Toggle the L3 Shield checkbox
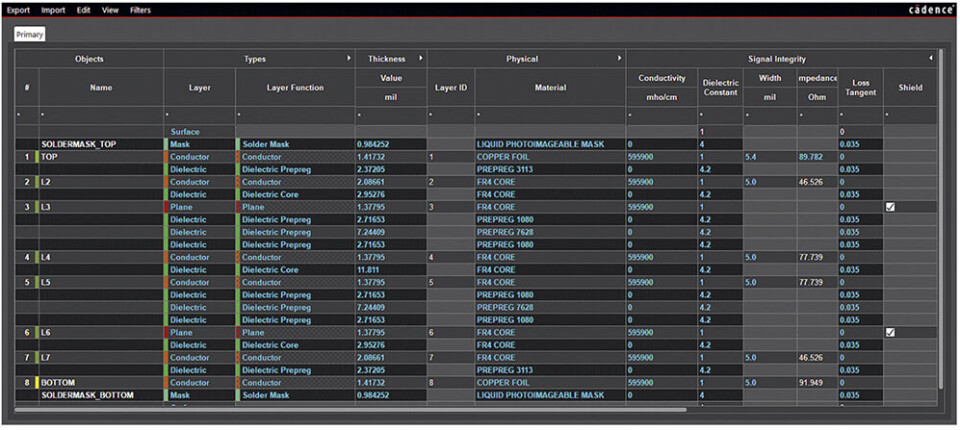 890,207
